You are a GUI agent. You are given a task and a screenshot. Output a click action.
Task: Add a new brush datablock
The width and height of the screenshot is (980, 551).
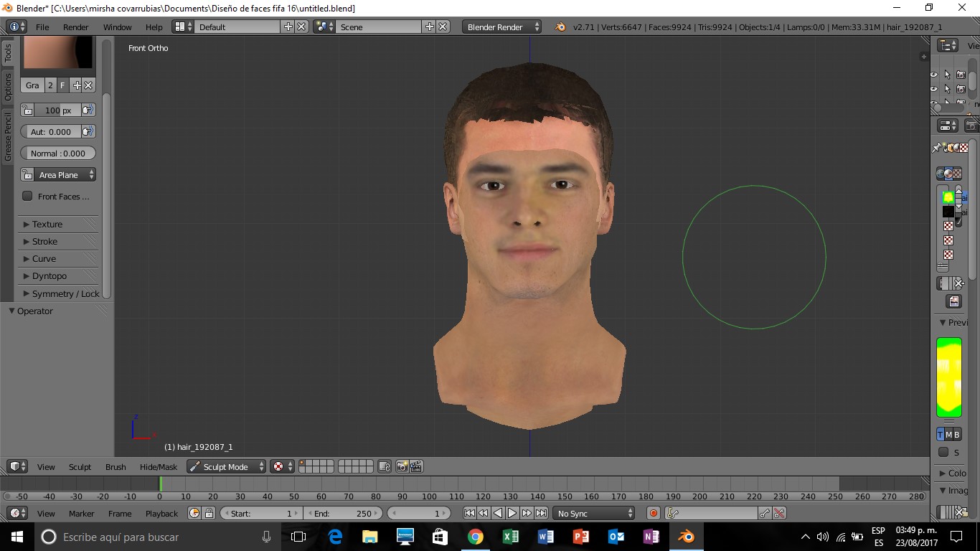(76, 85)
